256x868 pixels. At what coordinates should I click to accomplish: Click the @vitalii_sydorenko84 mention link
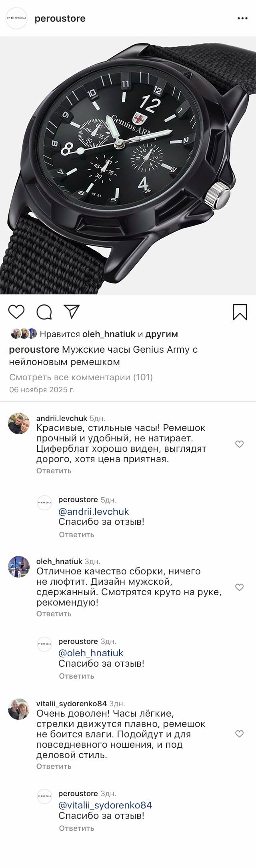[x=105, y=805]
